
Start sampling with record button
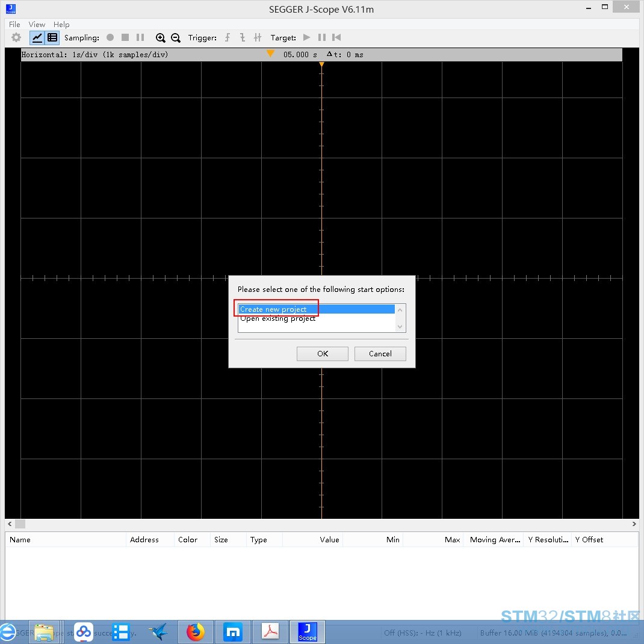click(110, 37)
